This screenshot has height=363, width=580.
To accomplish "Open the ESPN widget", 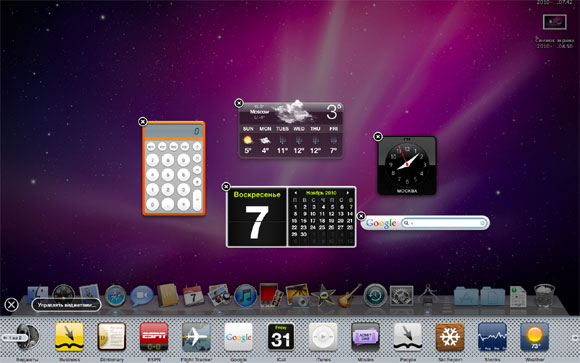I will pyautogui.click(x=154, y=337).
